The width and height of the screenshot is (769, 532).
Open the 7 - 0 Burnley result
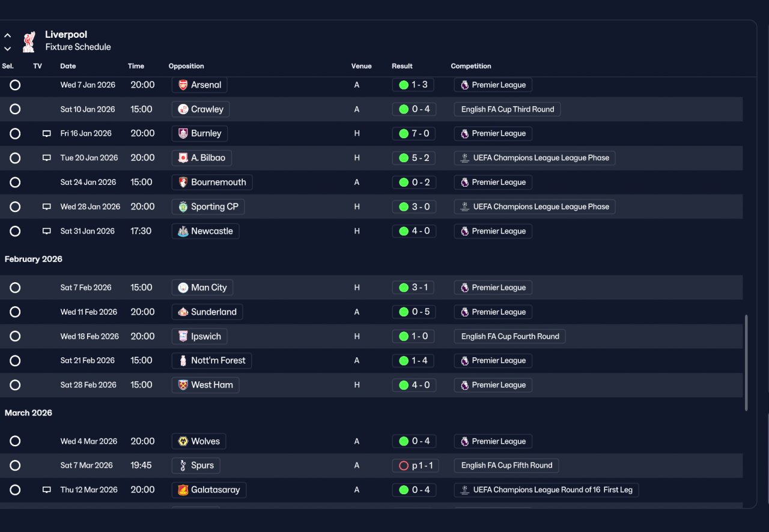pyautogui.click(x=413, y=134)
